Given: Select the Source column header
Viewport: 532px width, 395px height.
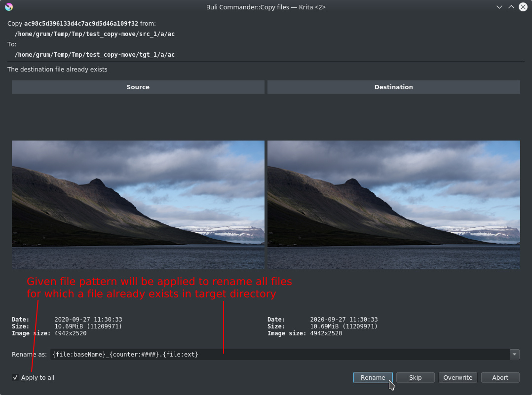Looking at the screenshot, I should pyautogui.click(x=138, y=87).
